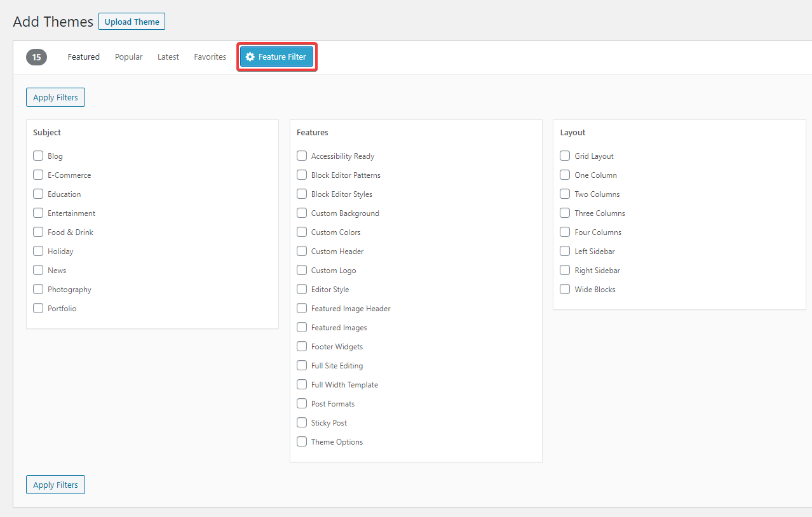Image resolution: width=812 pixels, height=517 pixels.
Task: Enable the Full Site Editing filter
Action: click(x=302, y=365)
